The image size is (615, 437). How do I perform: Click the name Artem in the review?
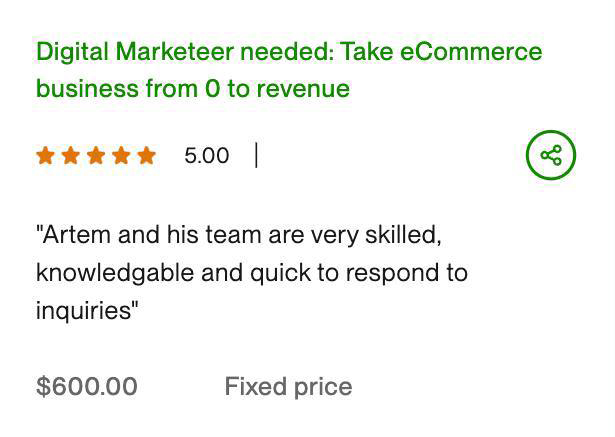pos(76,235)
